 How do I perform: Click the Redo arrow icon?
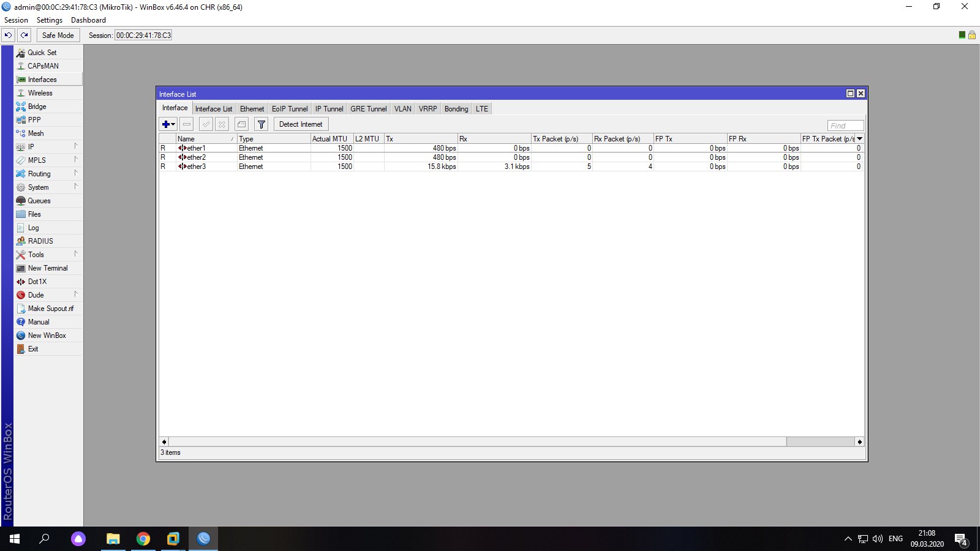coord(24,35)
